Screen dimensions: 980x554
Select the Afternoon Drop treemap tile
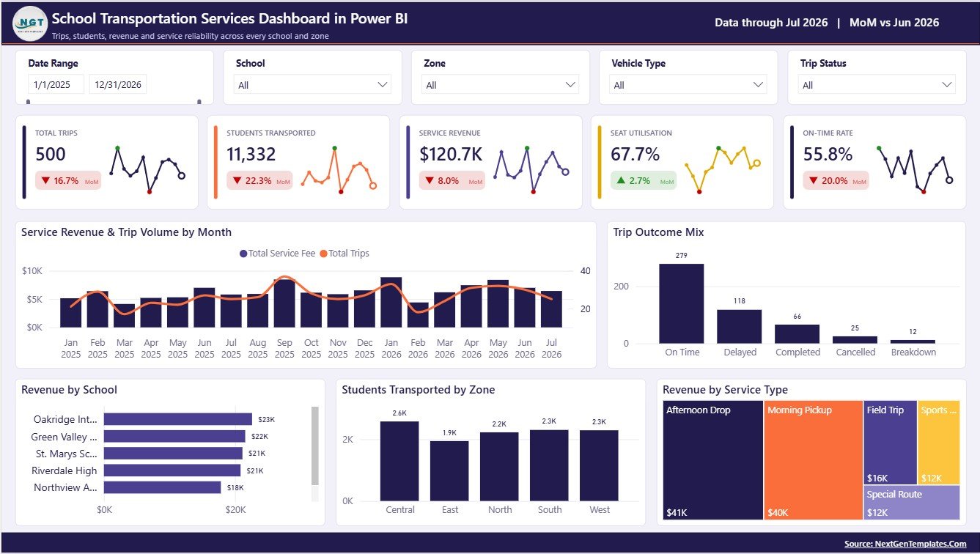(x=713, y=460)
